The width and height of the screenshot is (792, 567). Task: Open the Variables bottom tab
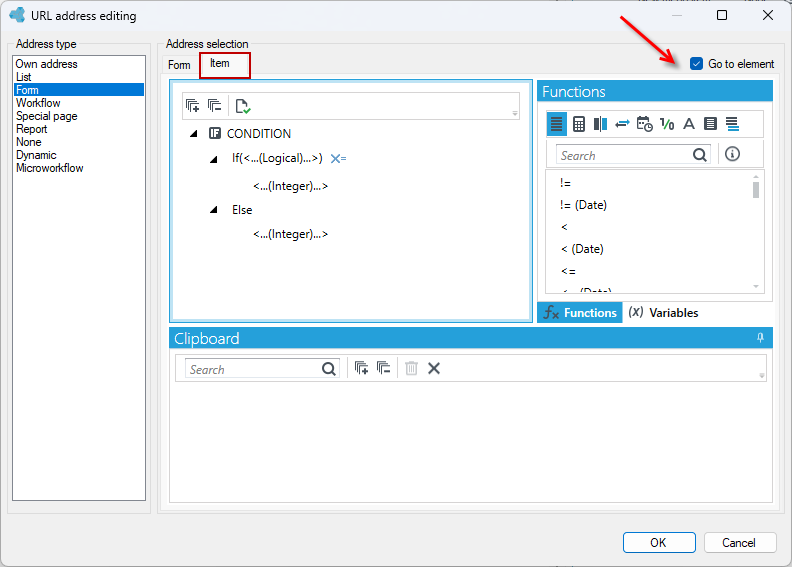pos(663,313)
